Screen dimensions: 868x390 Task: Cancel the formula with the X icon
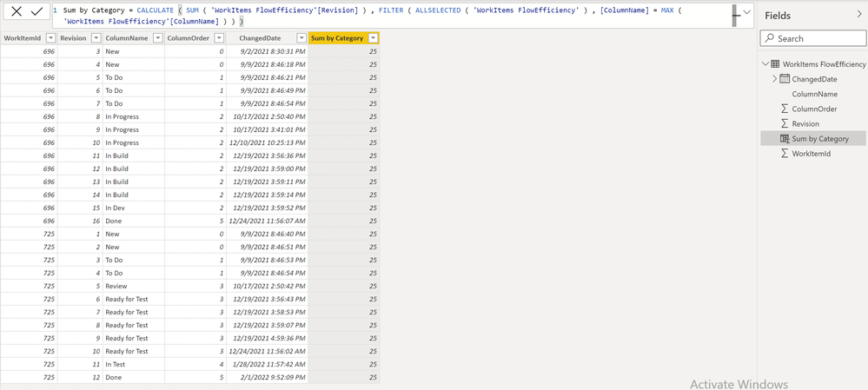click(17, 11)
